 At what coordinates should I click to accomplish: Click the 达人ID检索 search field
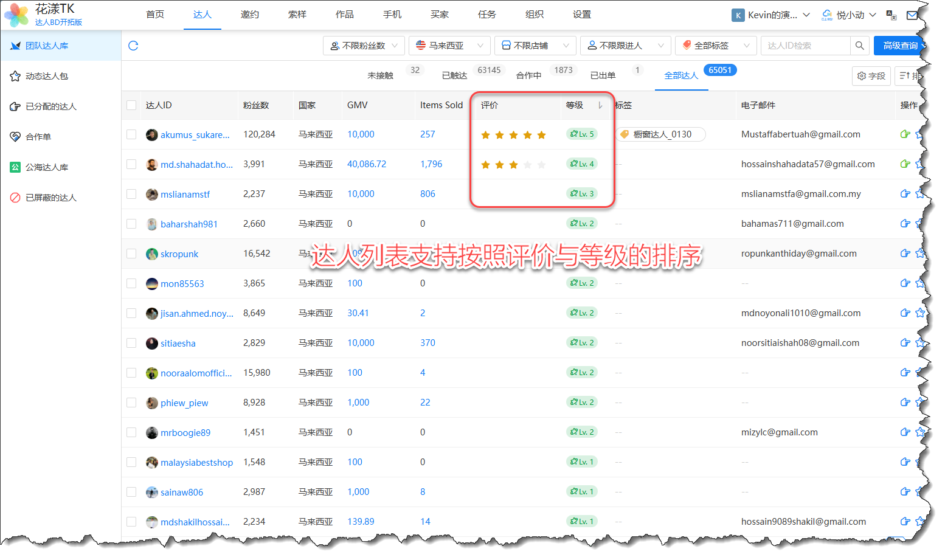click(804, 46)
